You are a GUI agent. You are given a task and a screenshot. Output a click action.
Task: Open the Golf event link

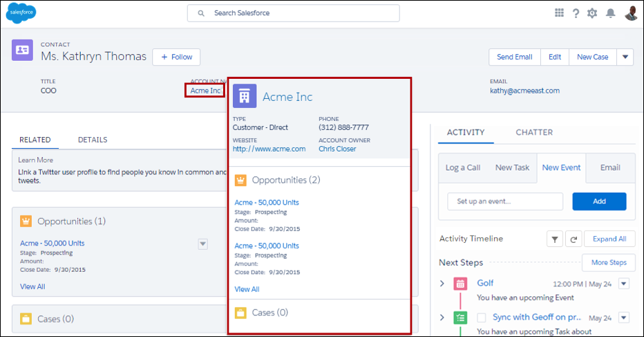(485, 283)
